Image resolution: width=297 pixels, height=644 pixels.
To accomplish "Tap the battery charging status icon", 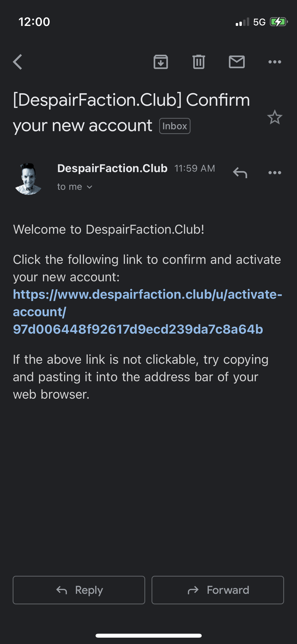I will [279, 22].
